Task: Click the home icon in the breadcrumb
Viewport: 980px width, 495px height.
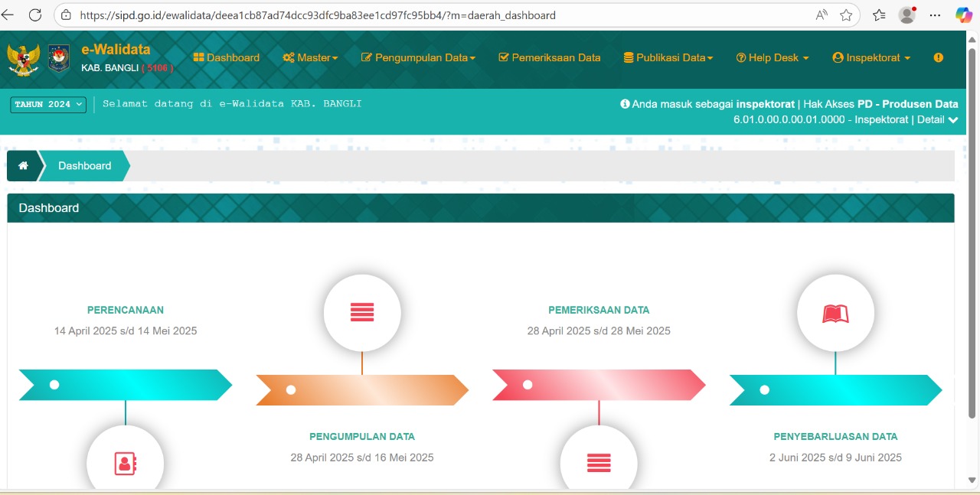Action: tap(23, 165)
